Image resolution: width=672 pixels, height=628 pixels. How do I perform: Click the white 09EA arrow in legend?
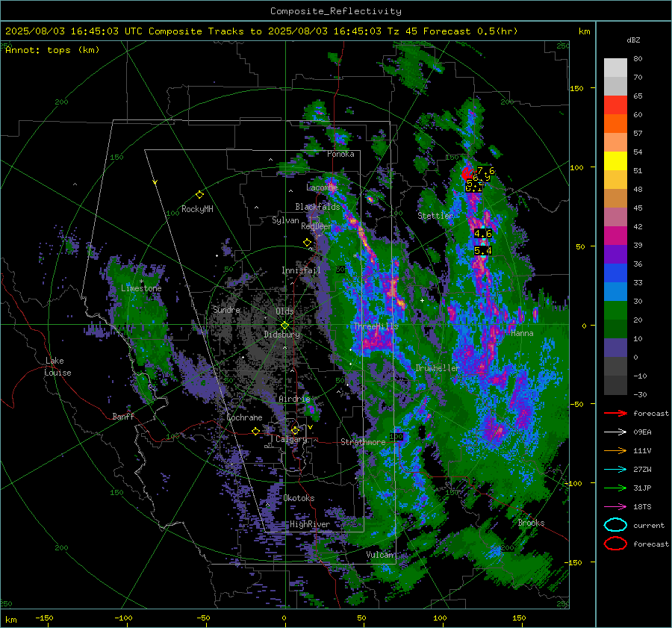click(615, 432)
